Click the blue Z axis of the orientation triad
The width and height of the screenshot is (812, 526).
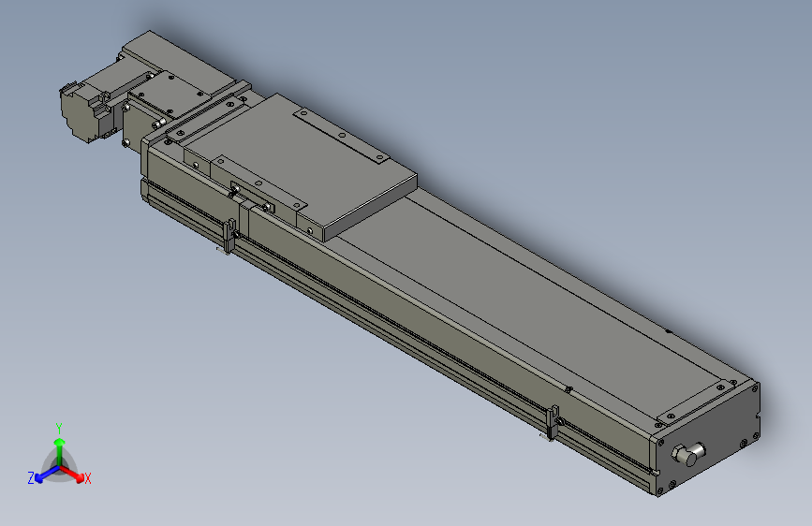(47, 475)
